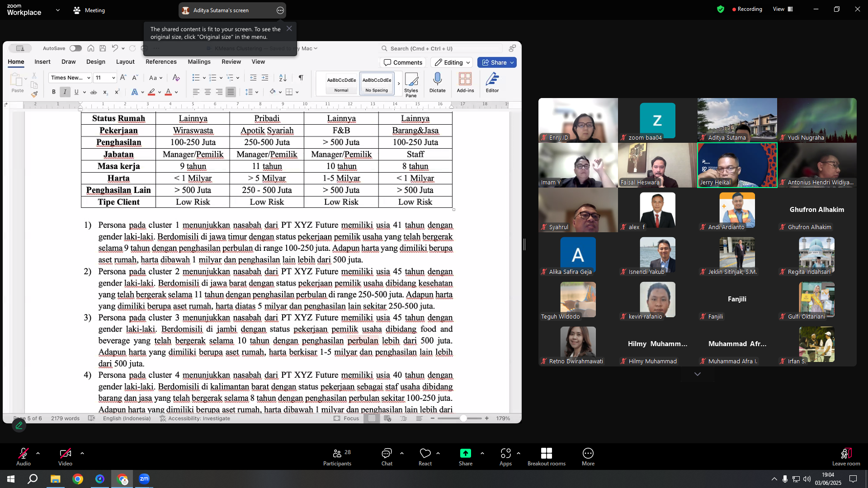The image size is (868, 488).
Task: Click the font color swatch
Action: tap(168, 92)
